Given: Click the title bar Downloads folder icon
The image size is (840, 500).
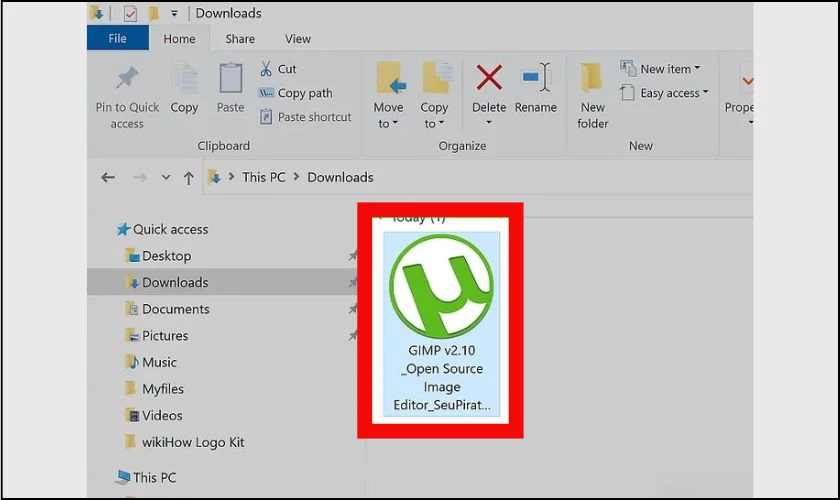Looking at the screenshot, I should tap(97, 13).
